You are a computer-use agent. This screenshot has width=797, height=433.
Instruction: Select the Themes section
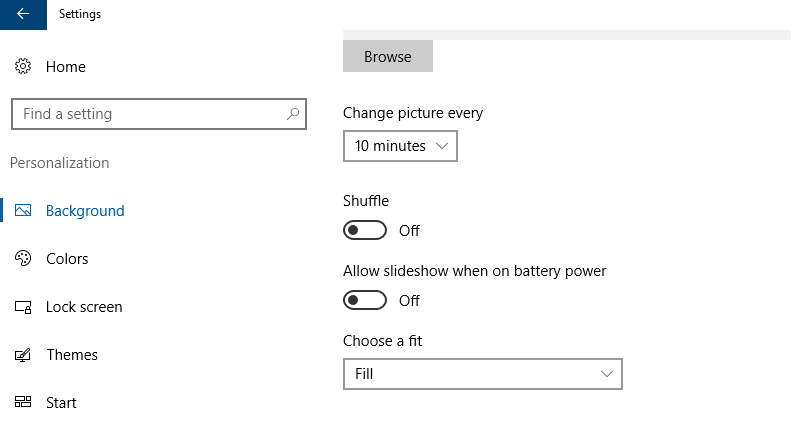pos(72,355)
